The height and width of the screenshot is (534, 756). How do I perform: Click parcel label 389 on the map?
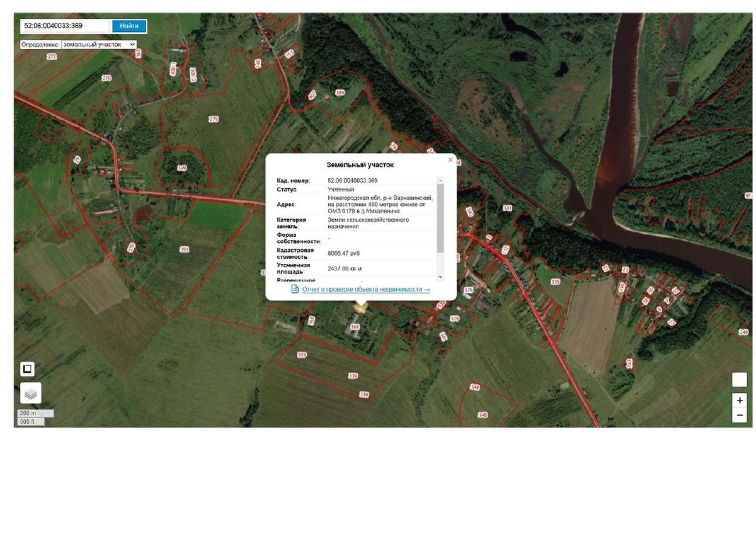coord(340,93)
